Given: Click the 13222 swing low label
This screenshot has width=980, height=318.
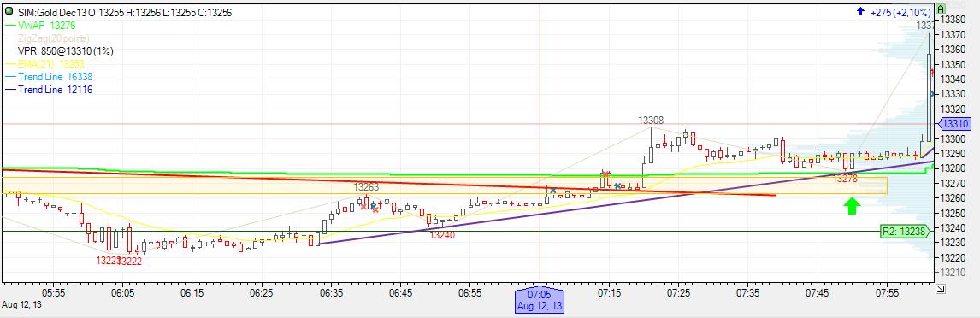Looking at the screenshot, I should (129, 261).
